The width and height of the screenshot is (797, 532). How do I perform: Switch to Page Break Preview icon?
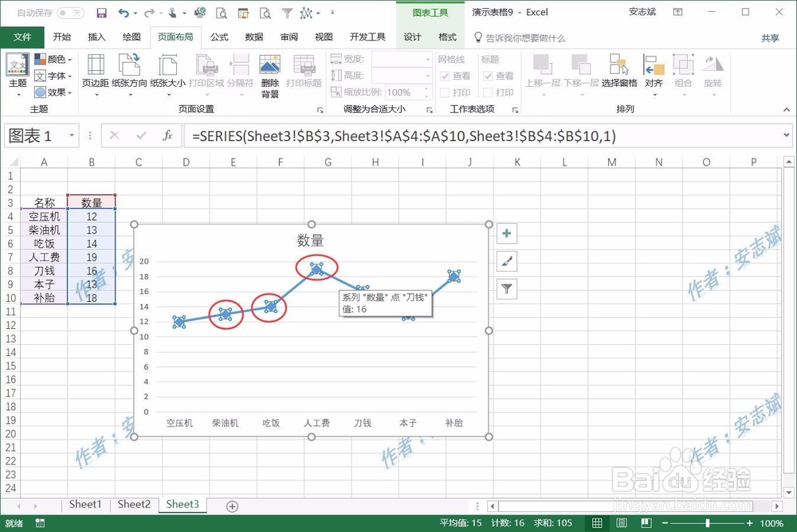click(x=646, y=523)
